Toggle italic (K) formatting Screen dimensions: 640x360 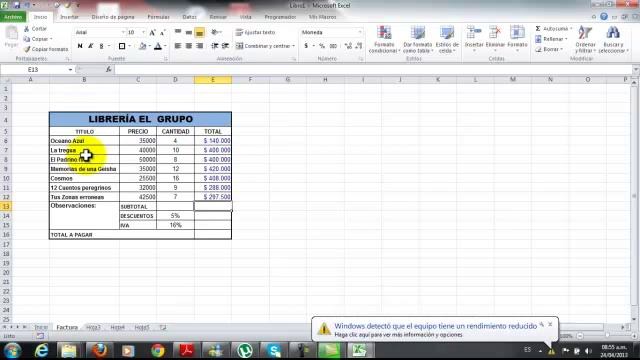pos(91,46)
